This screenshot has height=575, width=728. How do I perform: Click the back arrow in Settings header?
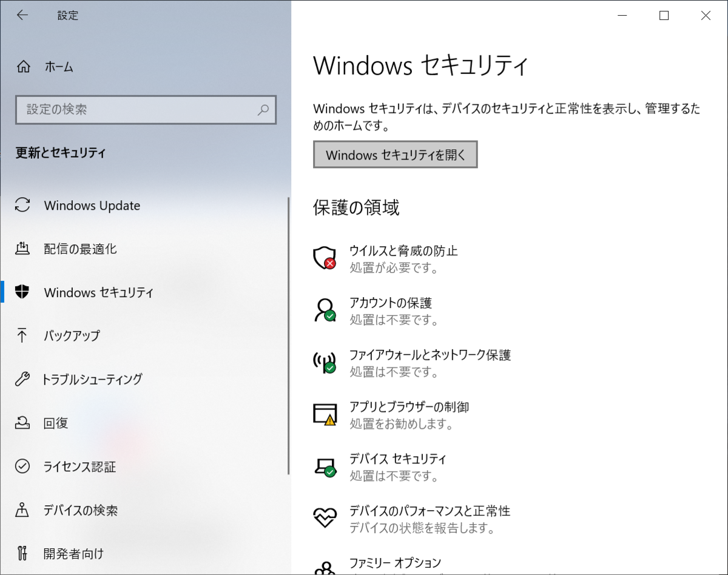click(x=22, y=16)
